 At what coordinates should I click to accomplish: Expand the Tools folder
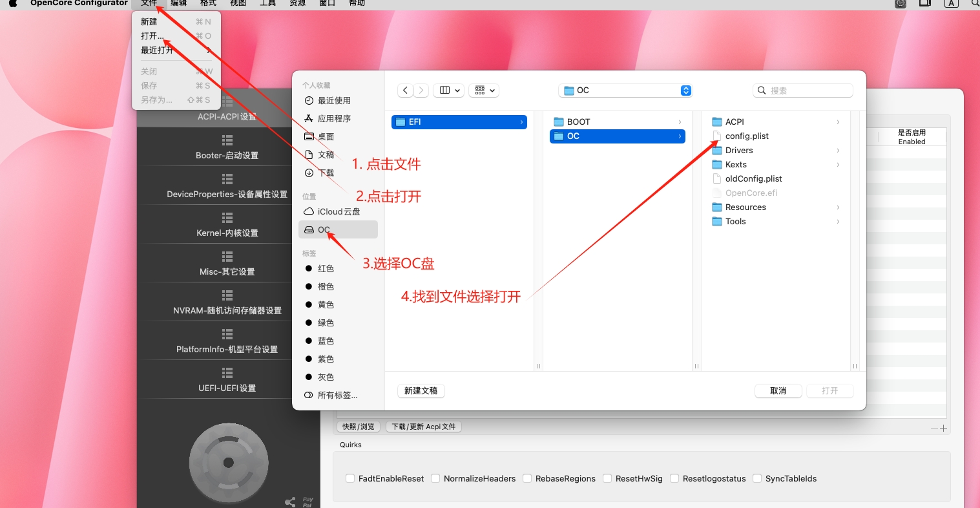click(x=838, y=221)
